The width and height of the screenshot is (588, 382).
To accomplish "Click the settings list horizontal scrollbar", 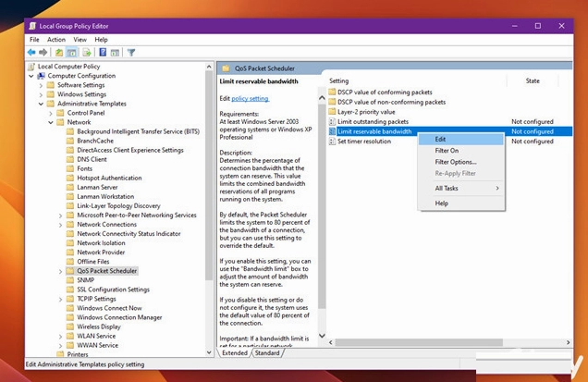I will point(419,342).
